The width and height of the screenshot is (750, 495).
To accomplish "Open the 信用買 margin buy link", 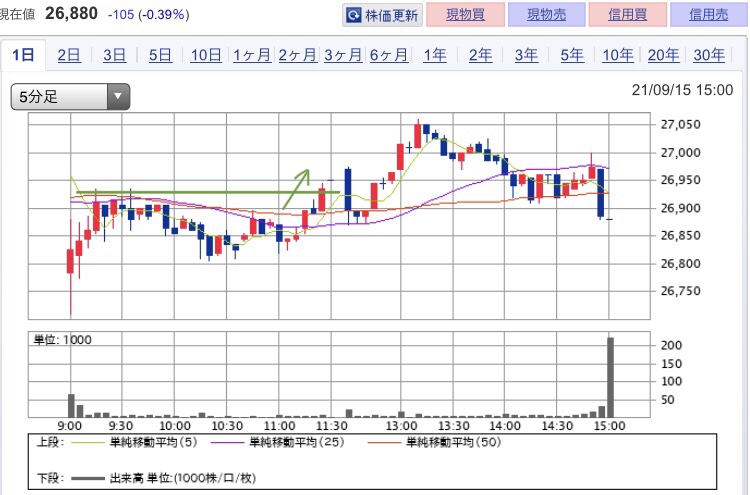I will [x=628, y=15].
